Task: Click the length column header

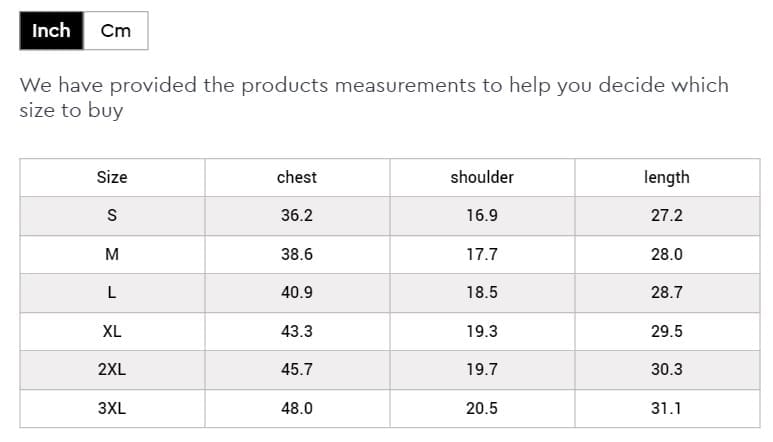Action: pyautogui.click(x=667, y=177)
